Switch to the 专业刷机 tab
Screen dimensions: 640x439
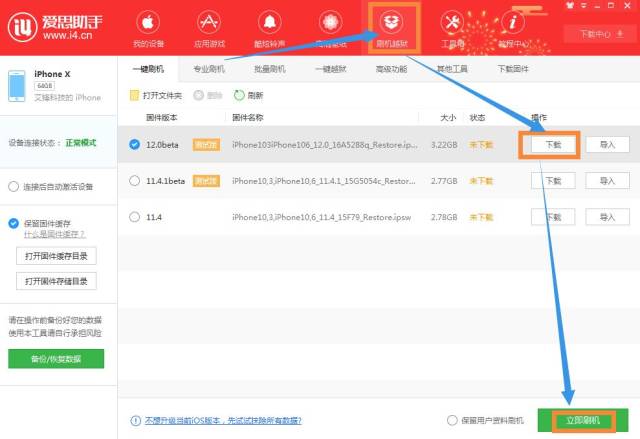coord(209,69)
